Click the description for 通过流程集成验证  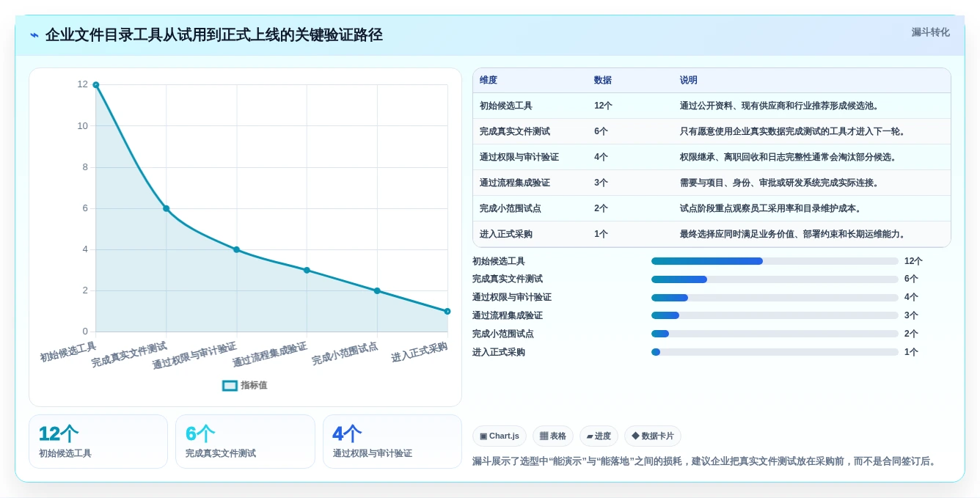coord(780,183)
